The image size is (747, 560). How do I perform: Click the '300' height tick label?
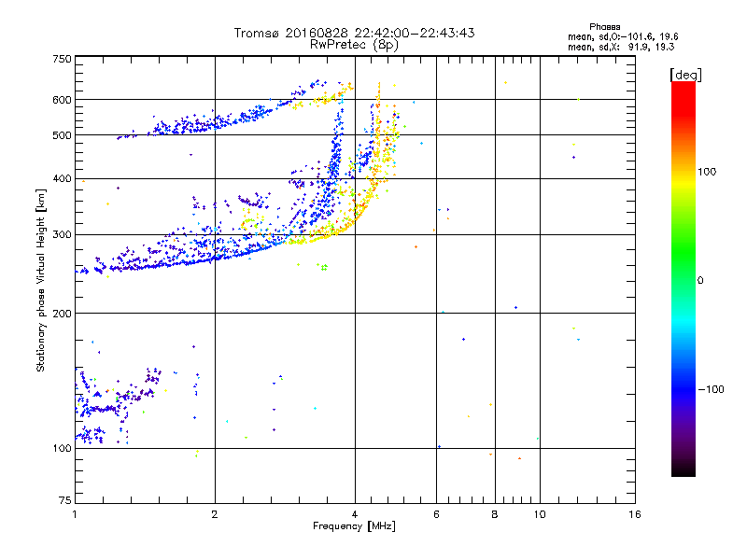pyautogui.click(x=62, y=235)
